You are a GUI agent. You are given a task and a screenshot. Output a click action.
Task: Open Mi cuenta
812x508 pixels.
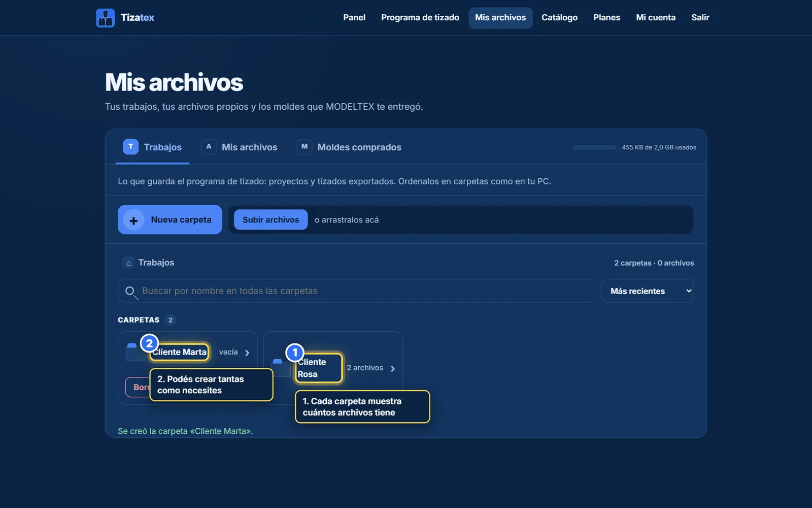point(656,18)
